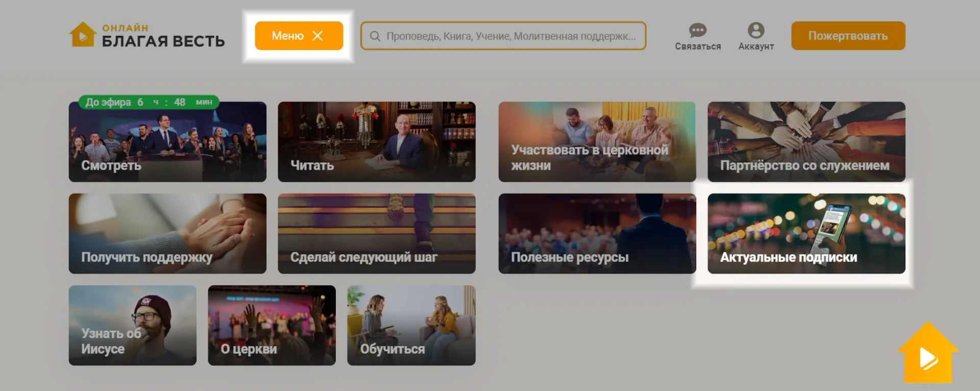The width and height of the screenshot is (980, 391).
Task: Select the Узнать об Иисусе tile
Action: pos(132,326)
